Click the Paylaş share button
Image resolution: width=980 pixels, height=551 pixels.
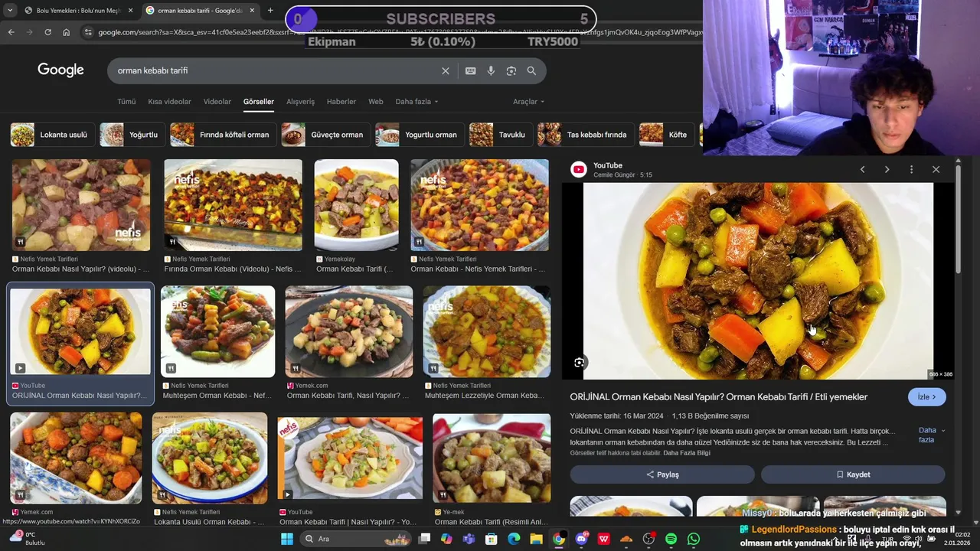[662, 474]
